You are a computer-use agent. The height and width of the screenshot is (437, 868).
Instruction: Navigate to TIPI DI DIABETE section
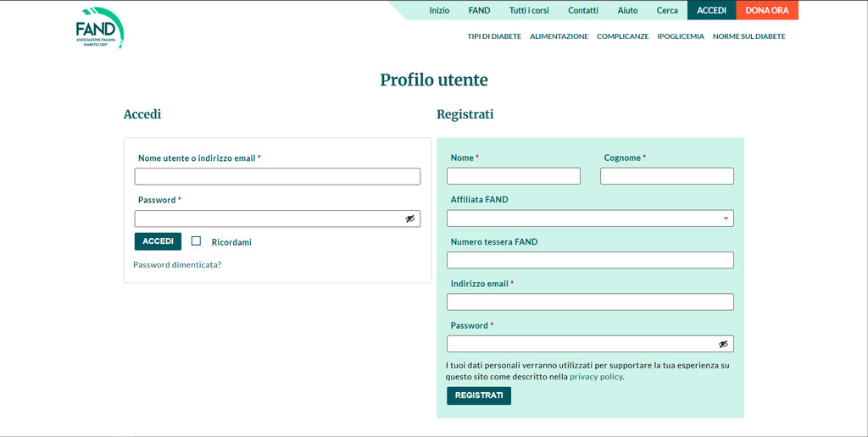494,36
